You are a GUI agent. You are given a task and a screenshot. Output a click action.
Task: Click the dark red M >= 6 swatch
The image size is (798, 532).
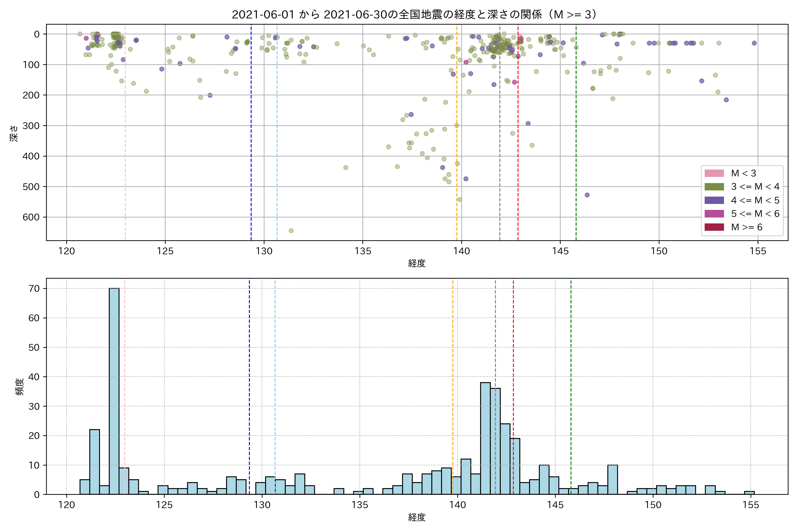(x=714, y=227)
